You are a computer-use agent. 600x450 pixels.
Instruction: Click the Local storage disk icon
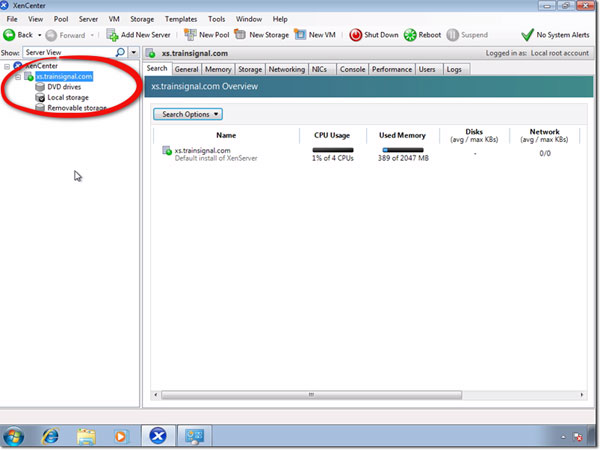coord(40,98)
